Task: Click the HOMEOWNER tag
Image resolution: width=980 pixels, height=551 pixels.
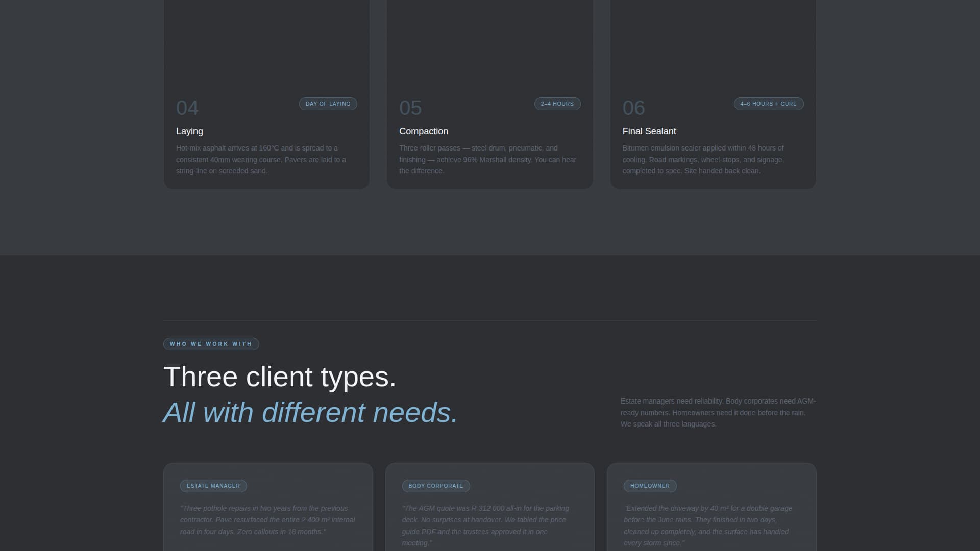Action: (650, 486)
